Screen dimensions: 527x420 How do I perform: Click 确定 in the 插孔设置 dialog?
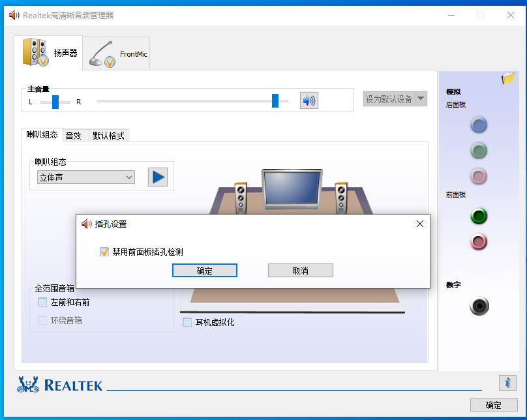click(x=204, y=271)
